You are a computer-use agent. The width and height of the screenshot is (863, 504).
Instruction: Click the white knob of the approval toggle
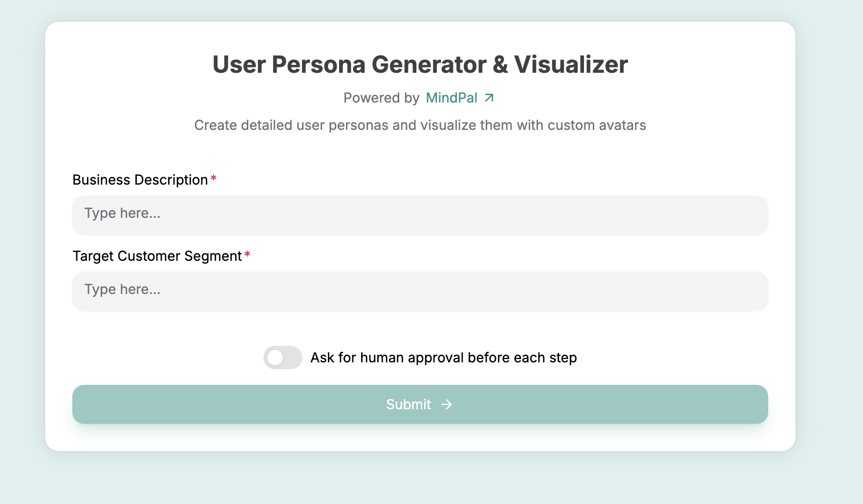point(276,357)
